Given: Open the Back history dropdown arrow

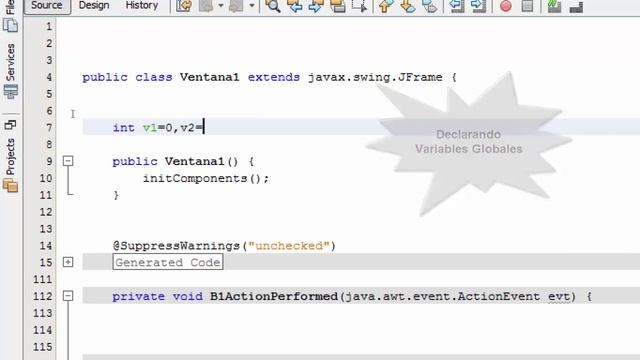Looking at the screenshot, I should pos(220,6).
